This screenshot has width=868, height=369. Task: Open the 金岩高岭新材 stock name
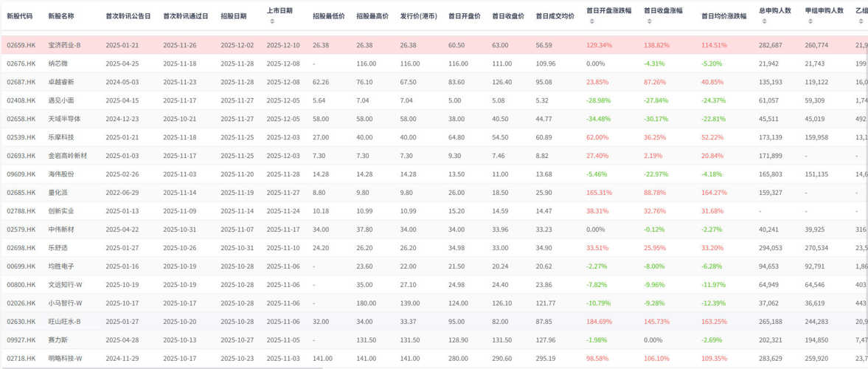(68, 156)
